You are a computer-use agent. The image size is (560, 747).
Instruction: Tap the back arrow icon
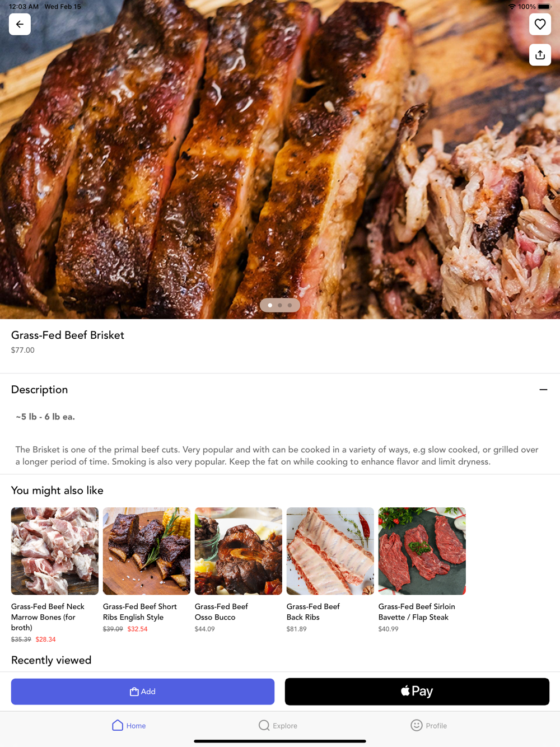20,24
